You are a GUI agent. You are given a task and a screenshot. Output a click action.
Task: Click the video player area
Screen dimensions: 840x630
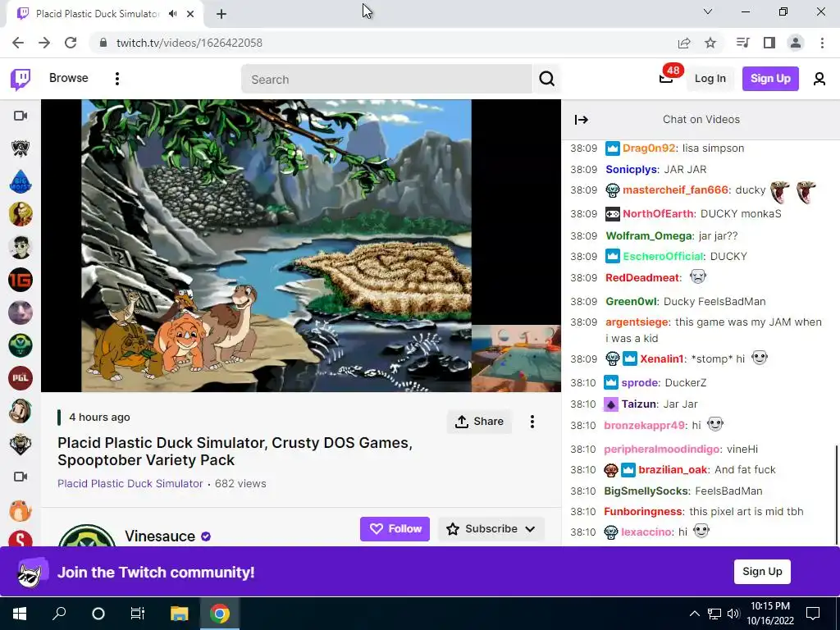301,246
